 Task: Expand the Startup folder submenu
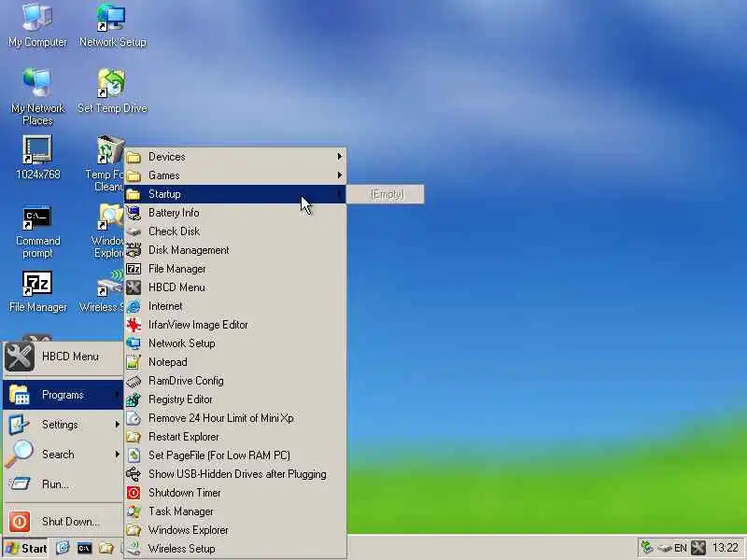pos(235,194)
